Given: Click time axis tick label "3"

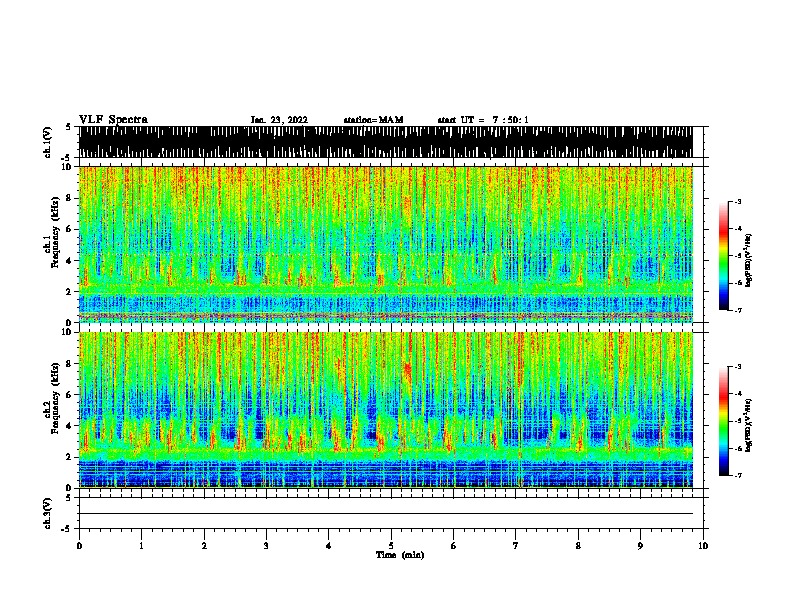Looking at the screenshot, I should coord(266,546).
